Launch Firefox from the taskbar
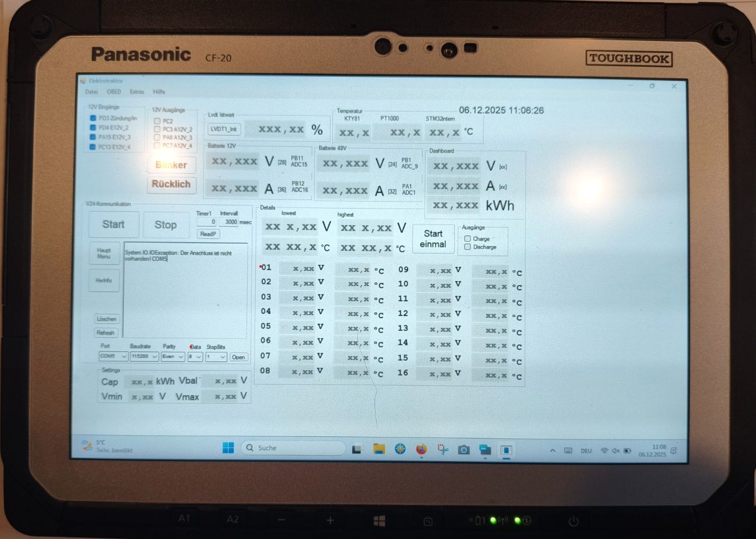 (422, 449)
